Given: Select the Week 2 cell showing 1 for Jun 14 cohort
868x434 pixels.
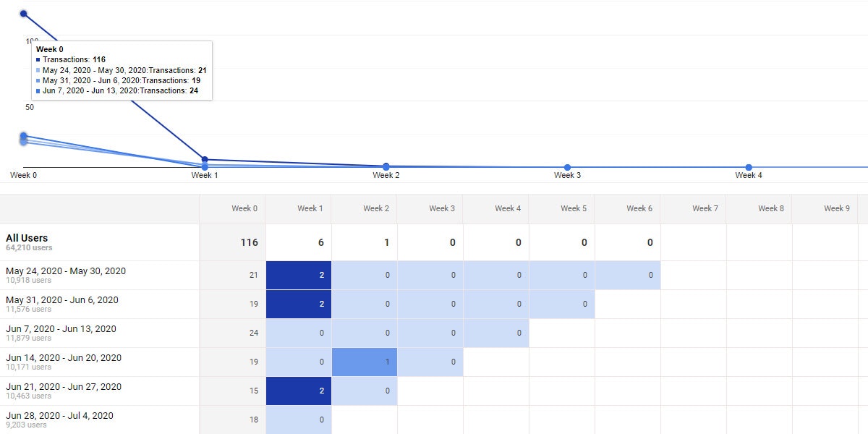Looking at the screenshot, I should 365,362.
